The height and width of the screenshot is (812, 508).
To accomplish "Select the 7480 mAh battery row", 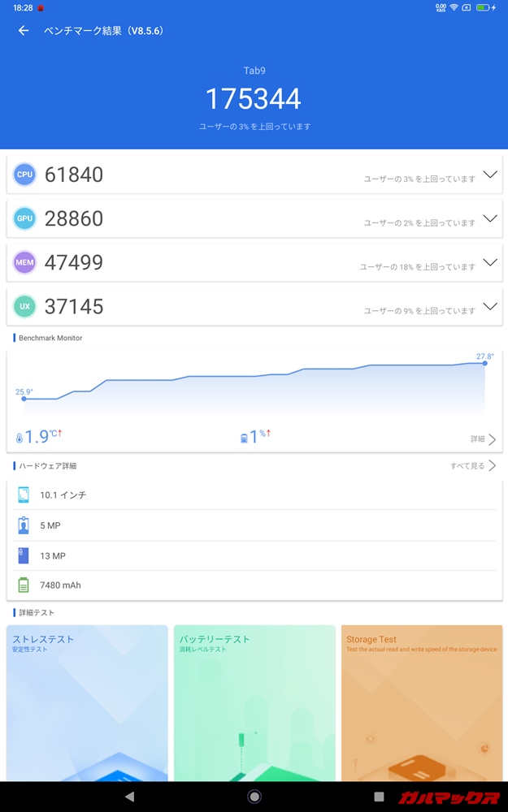I will pyautogui.click(x=254, y=585).
